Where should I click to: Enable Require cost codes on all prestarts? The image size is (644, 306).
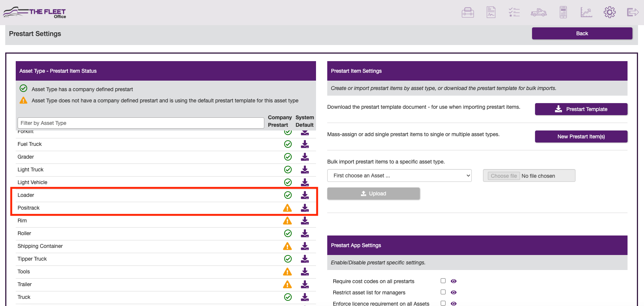click(443, 281)
